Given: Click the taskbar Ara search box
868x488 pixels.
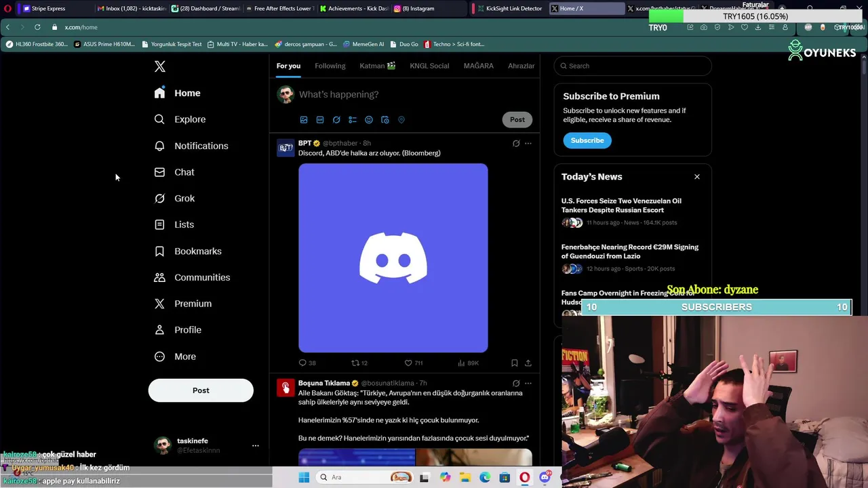Looking at the screenshot, I should tap(365, 477).
